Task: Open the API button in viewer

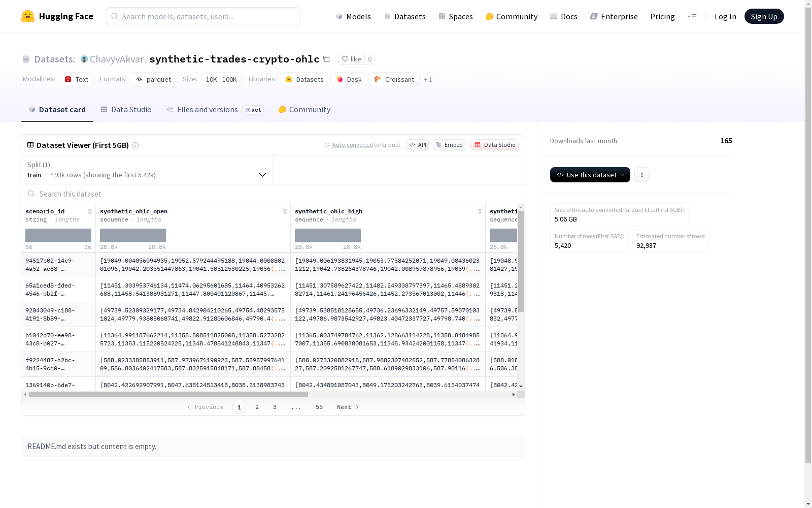Action: (418, 145)
